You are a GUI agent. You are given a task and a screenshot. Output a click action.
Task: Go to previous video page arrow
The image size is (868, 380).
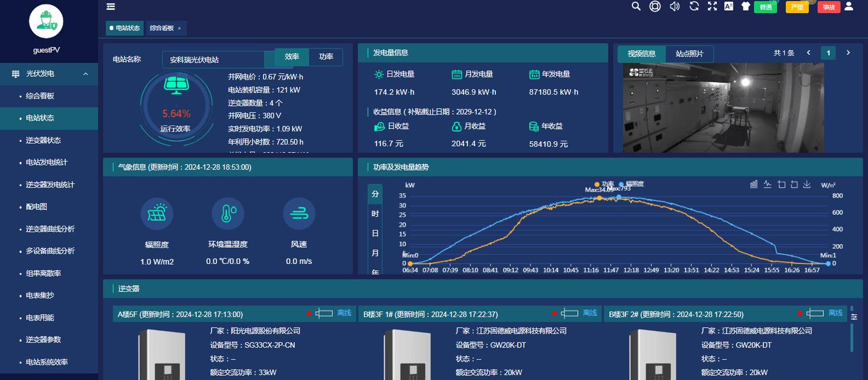809,52
